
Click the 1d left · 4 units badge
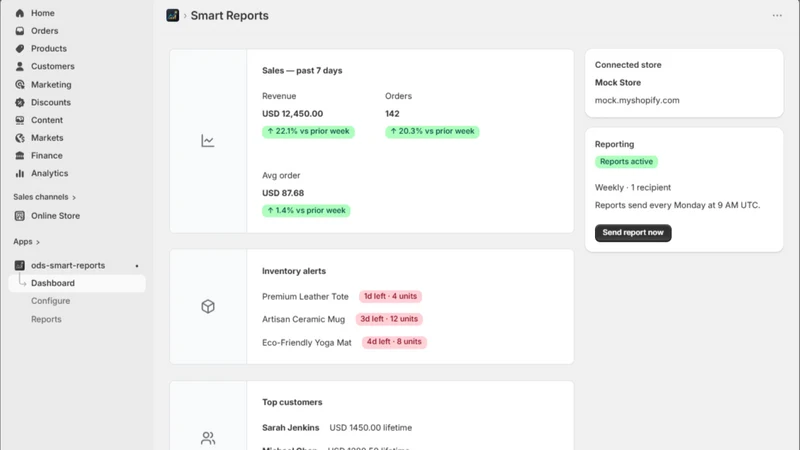click(x=390, y=296)
